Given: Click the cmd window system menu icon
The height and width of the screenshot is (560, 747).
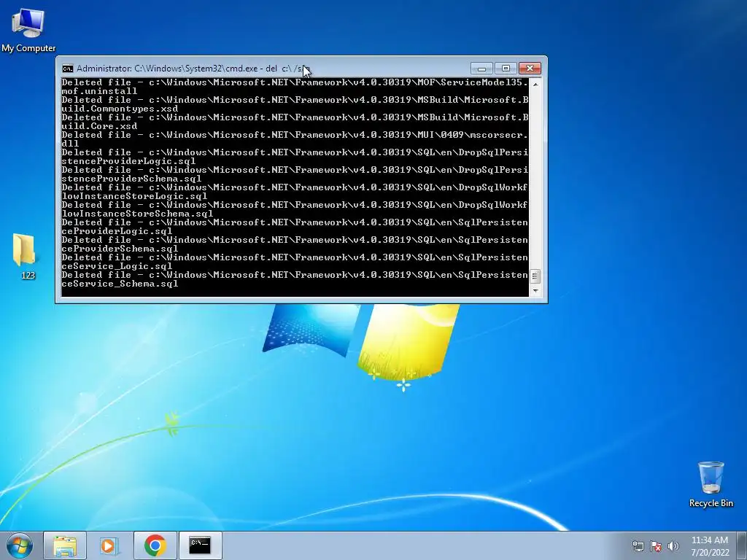Looking at the screenshot, I should pos(68,69).
